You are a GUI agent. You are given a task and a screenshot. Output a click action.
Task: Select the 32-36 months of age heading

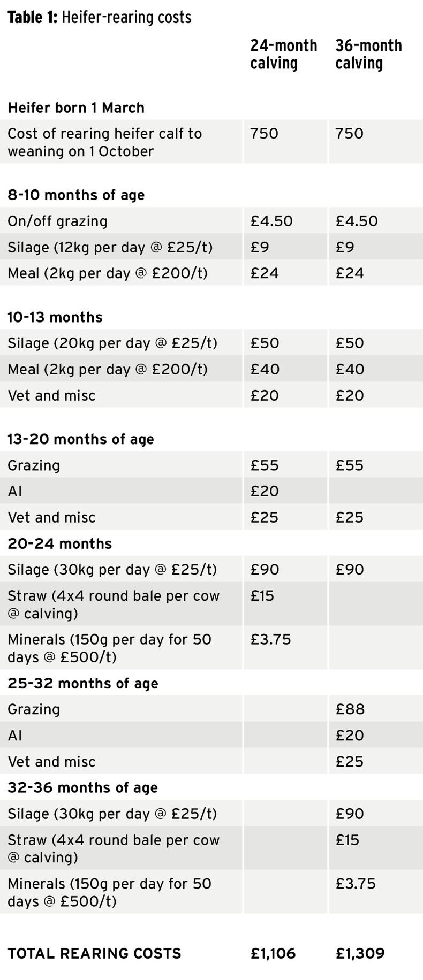[x=83, y=787]
